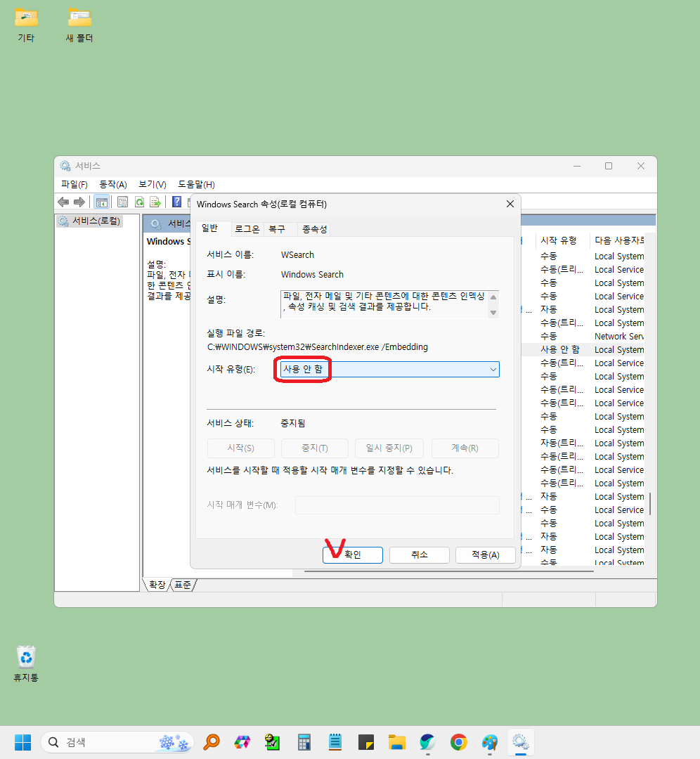Click the 시작 매개 변수 input field
700x759 pixels.
(x=398, y=505)
